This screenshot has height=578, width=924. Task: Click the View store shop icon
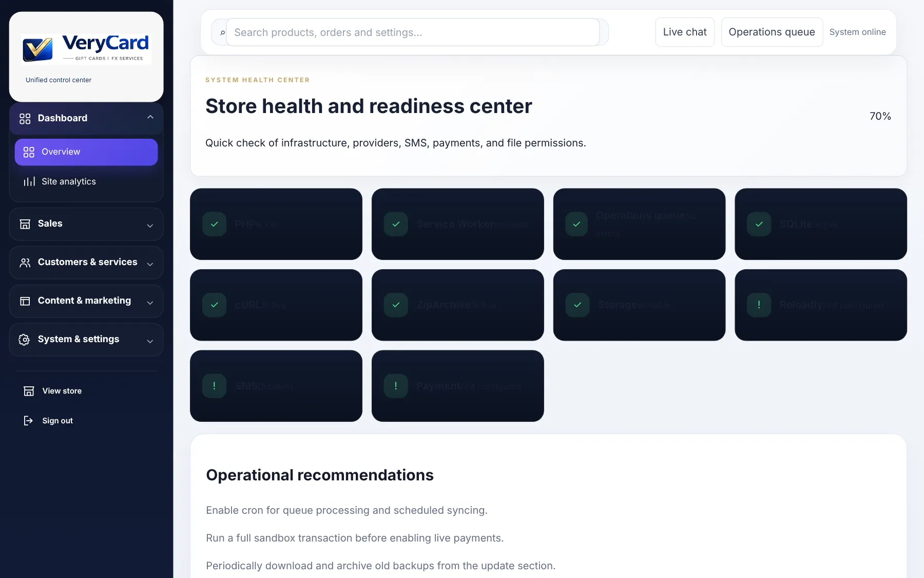pyautogui.click(x=29, y=391)
